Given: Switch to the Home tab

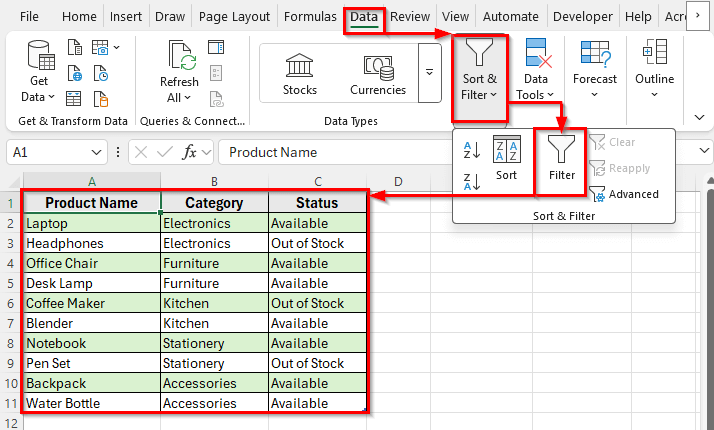Looking at the screenshot, I should click(79, 17).
